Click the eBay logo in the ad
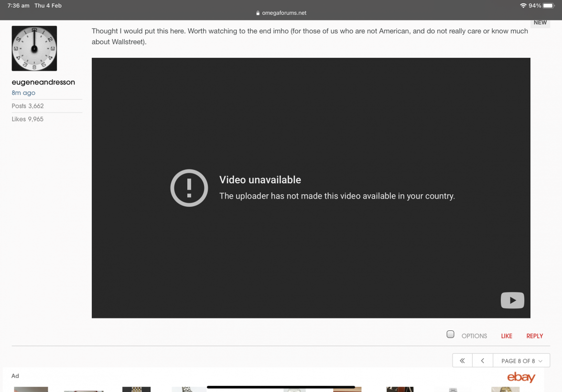The height and width of the screenshot is (392, 562). (521, 377)
